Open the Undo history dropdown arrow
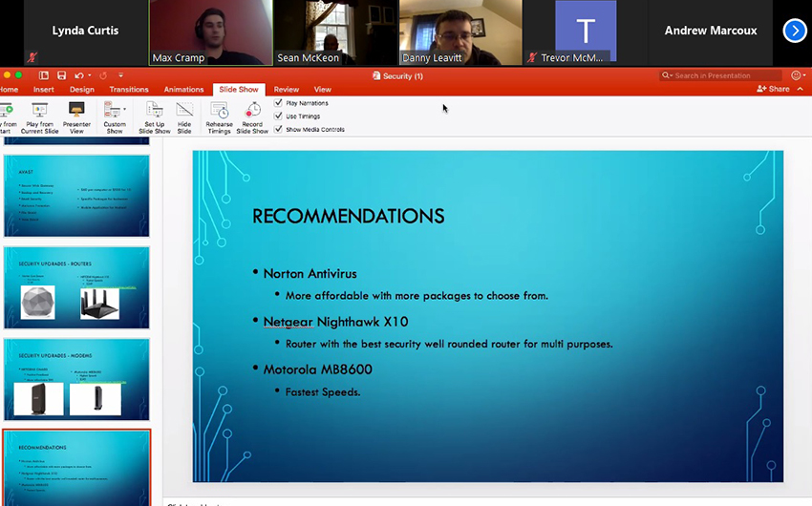812x506 pixels. tap(90, 75)
